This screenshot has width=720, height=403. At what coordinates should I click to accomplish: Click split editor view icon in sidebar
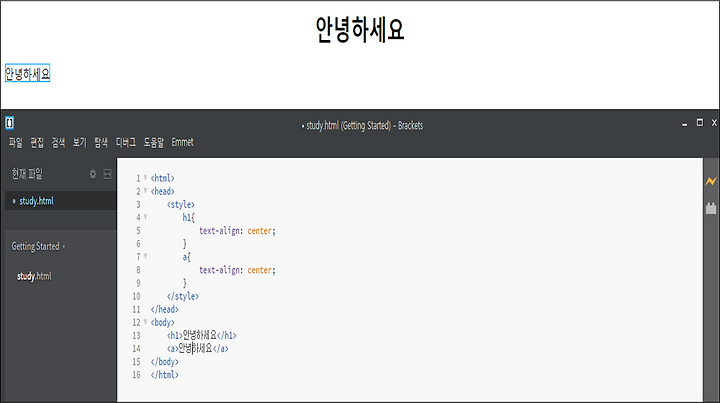click(107, 174)
